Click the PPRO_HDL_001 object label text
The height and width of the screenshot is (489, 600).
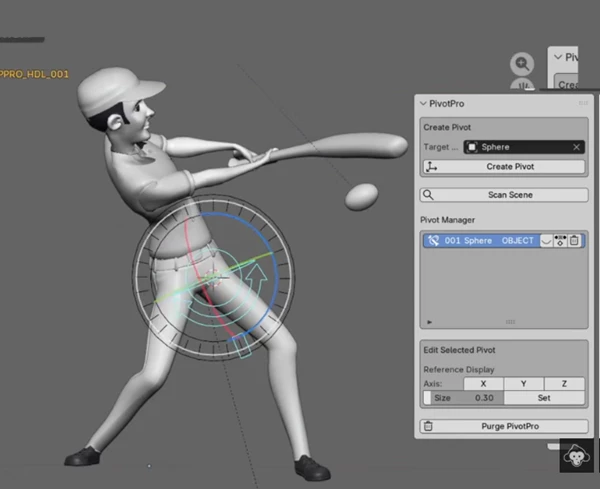[x=34, y=74]
